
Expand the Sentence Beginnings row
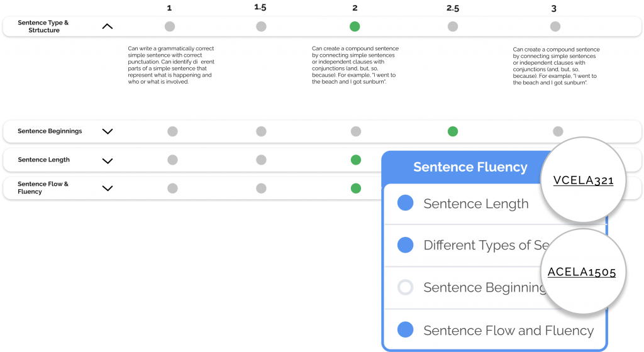107,132
